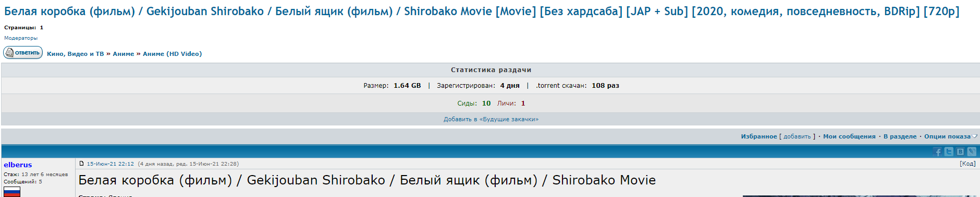
Task: Share the post on Facebook
Action: [938, 152]
